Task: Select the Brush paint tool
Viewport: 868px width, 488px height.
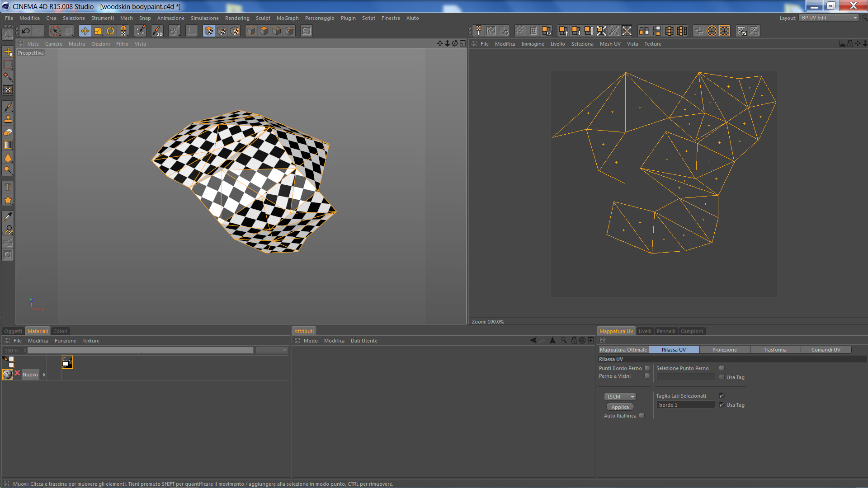Action: pyautogui.click(x=8, y=107)
